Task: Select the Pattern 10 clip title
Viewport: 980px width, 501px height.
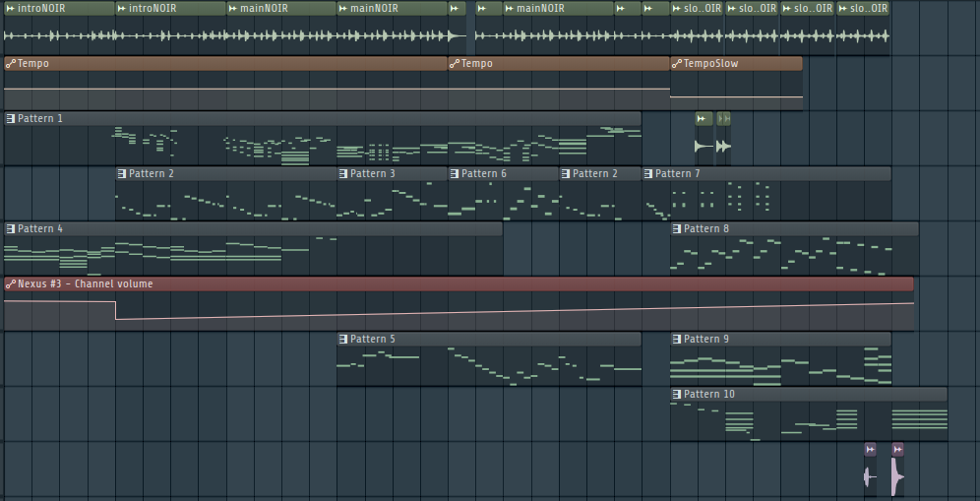Action: click(709, 394)
